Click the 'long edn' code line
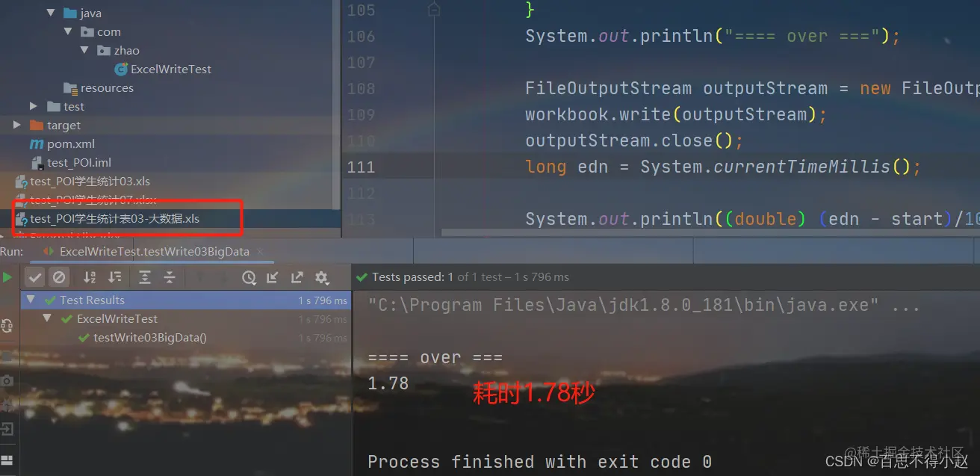 (724, 167)
